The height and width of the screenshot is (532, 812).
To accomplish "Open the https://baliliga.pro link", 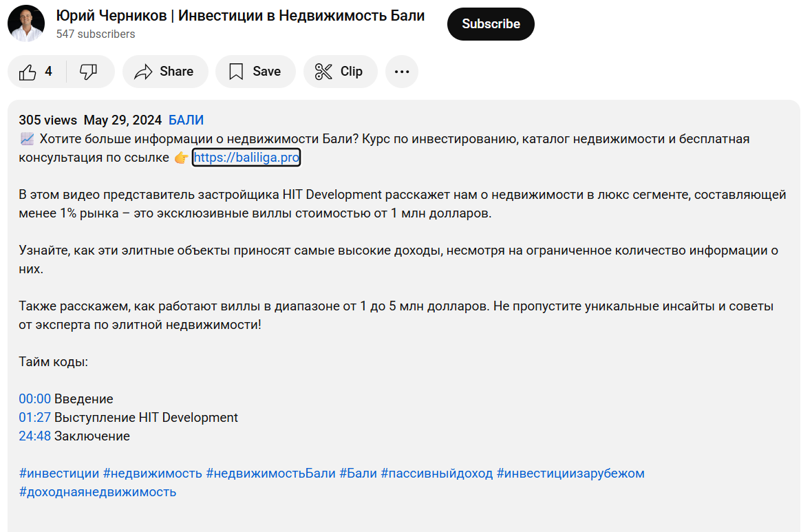I will click(x=246, y=158).
